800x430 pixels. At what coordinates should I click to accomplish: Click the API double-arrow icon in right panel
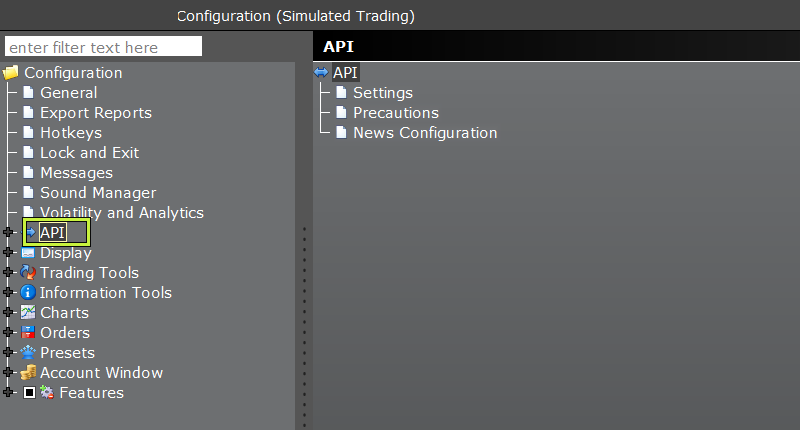click(x=321, y=72)
